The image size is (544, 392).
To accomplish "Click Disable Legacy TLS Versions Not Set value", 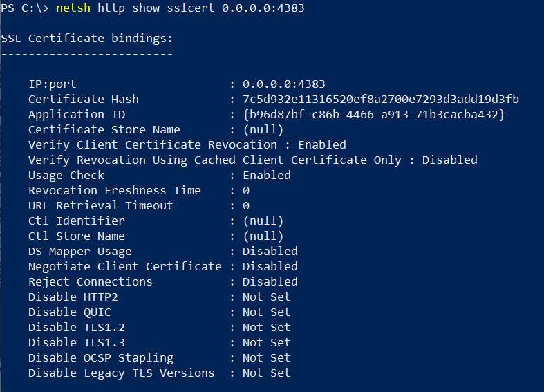I will [x=266, y=373].
